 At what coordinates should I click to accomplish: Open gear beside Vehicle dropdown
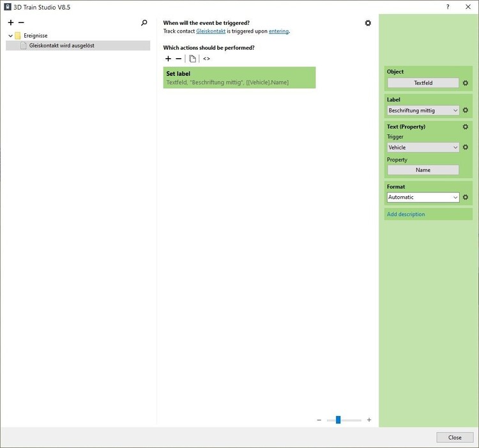(465, 147)
